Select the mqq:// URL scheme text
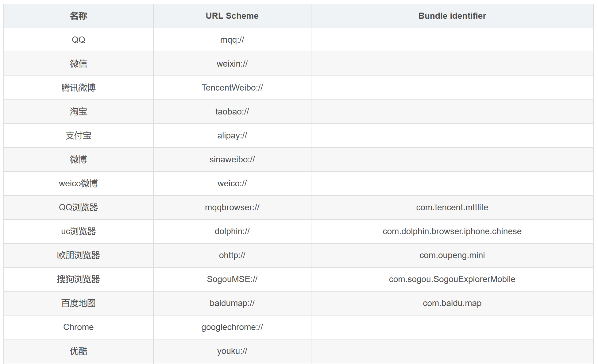The width and height of the screenshot is (598, 364). coord(232,40)
